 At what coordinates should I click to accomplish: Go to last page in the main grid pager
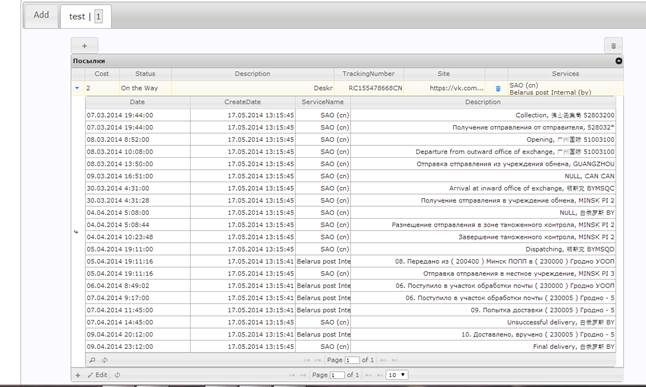tap(379, 375)
